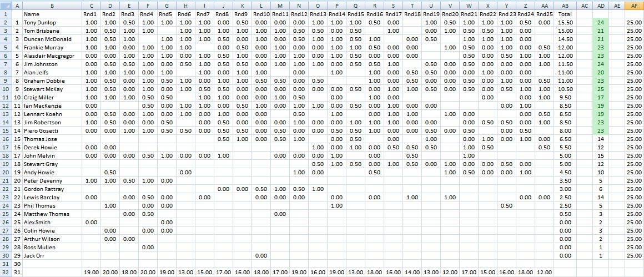
Task: Click Tony Dunlop's total of 15.50
Action: (x=565, y=22)
